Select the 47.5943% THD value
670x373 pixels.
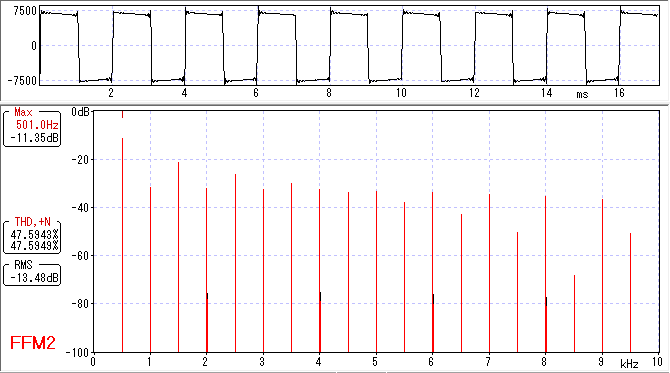34,235
